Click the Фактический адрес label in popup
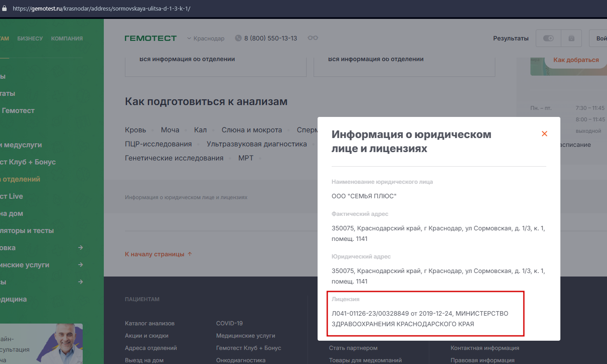The height and width of the screenshot is (364, 607). pos(360,214)
